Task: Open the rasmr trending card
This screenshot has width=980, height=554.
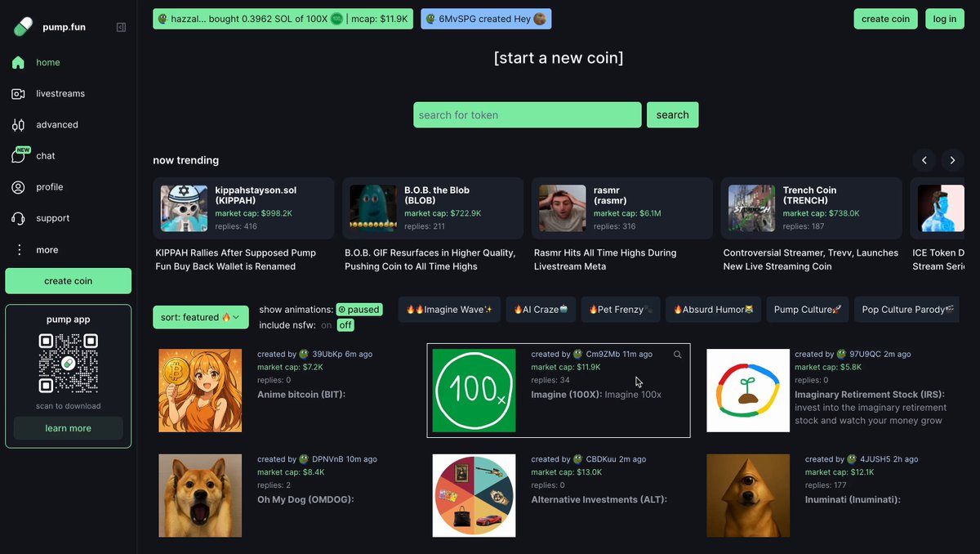Action: coord(622,208)
